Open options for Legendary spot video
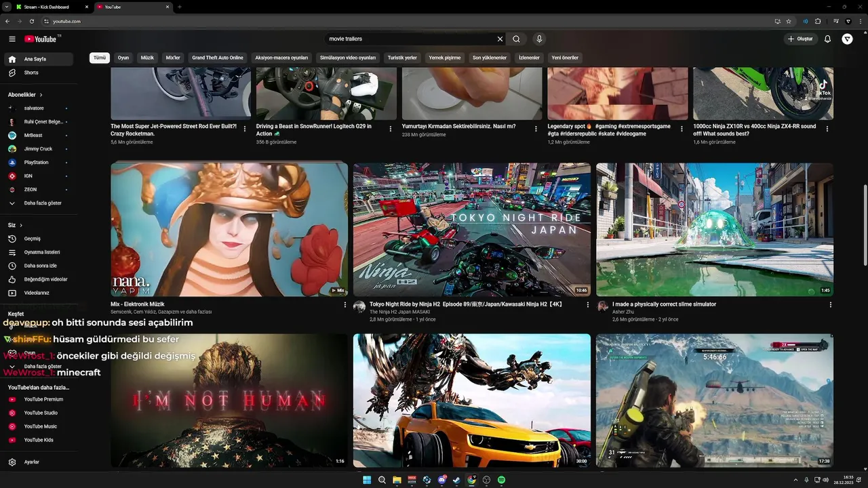The width and height of the screenshot is (868, 488). (x=682, y=129)
